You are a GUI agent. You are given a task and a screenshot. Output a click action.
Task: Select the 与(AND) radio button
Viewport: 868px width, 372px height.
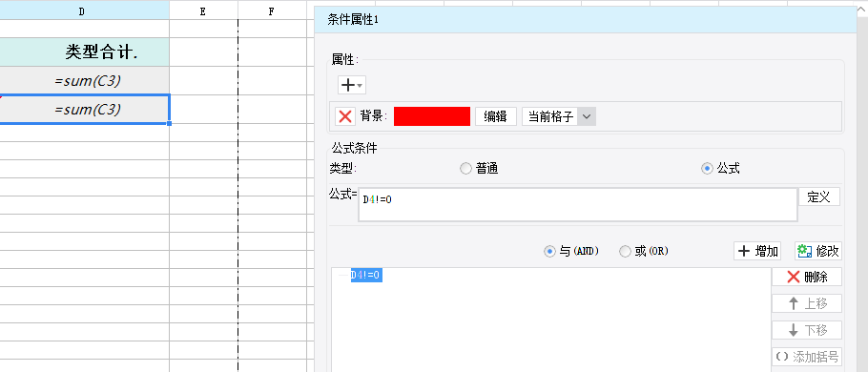[x=549, y=251]
